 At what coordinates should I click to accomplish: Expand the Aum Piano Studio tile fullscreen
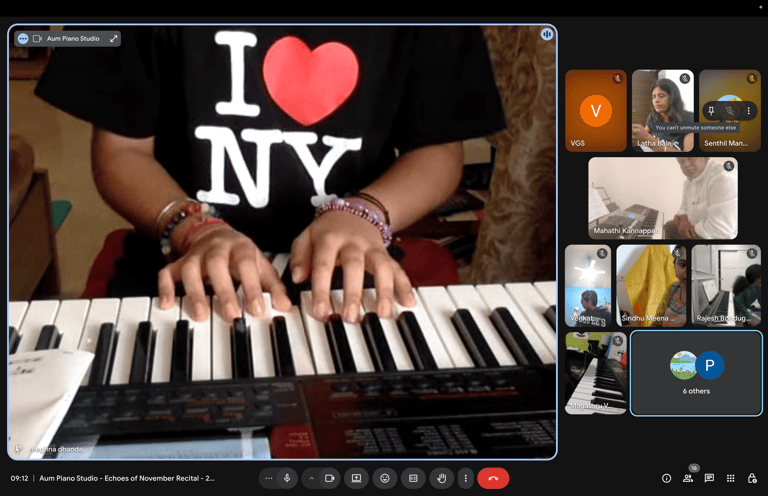(114, 39)
